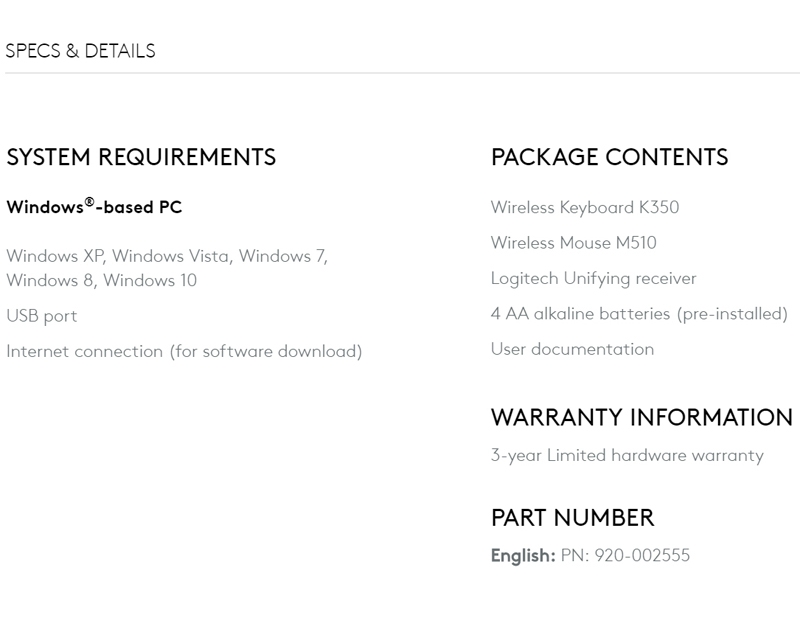800x618 pixels.
Task: Click the PART NUMBER heading
Action: 572,517
